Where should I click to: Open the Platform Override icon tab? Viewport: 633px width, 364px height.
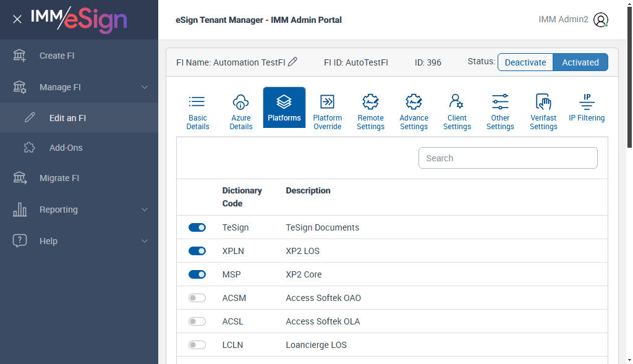(x=327, y=102)
